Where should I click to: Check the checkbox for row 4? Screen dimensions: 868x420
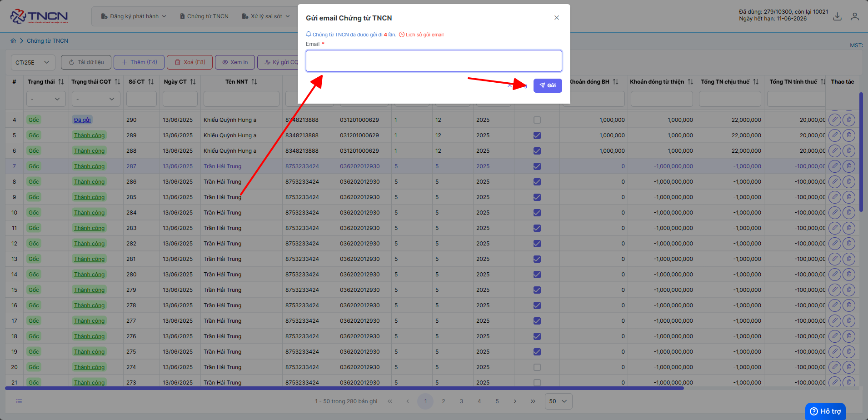tap(537, 120)
